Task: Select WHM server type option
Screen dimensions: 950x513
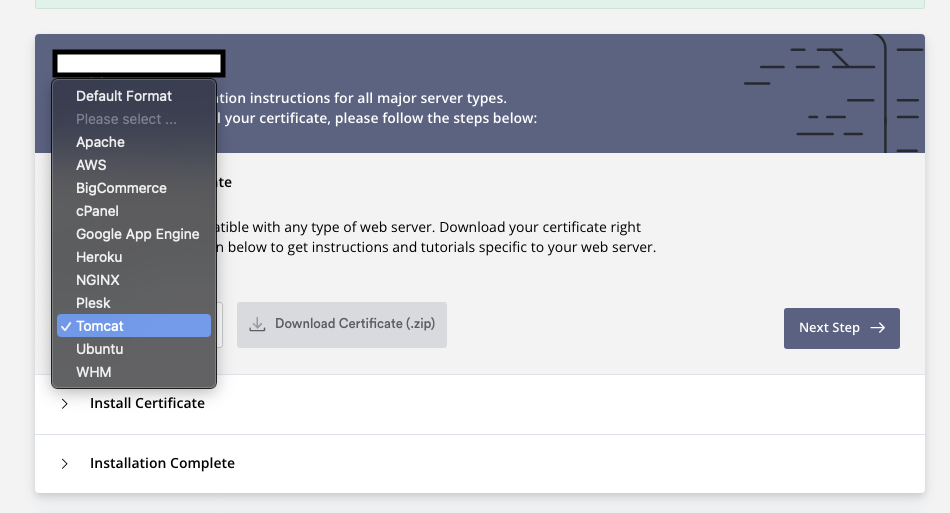Action: 134,372
